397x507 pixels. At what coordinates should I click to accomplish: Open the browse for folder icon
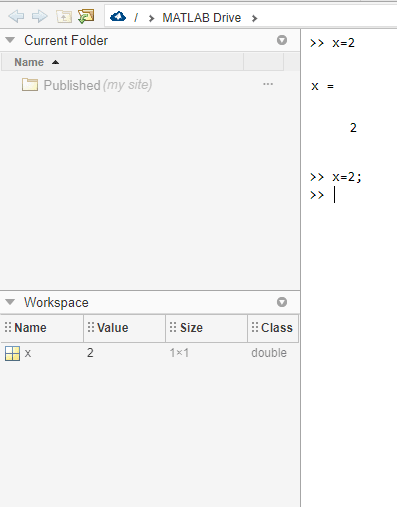86,16
